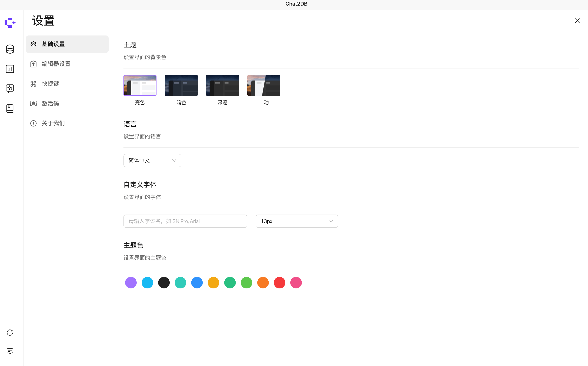
Task: Open the bookmark documentation panel
Action: tap(10, 108)
